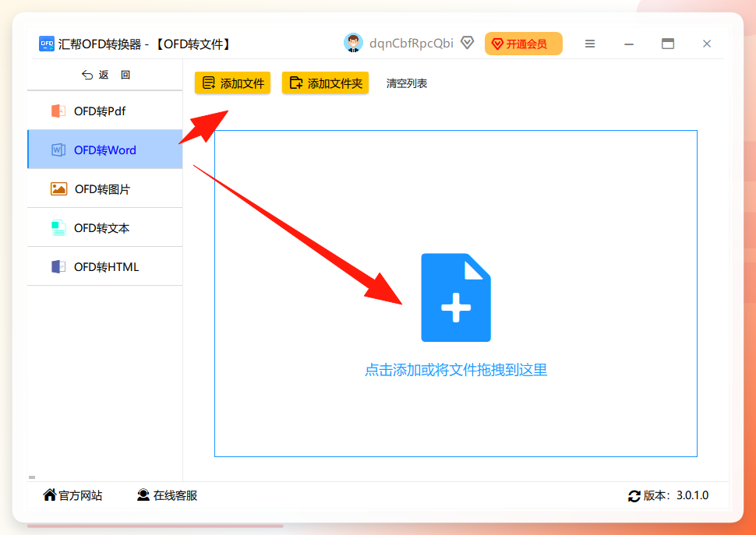Viewport: 756px width, 535px height.
Task: Click the OFD转Pdf file icon
Action: pyautogui.click(x=58, y=111)
